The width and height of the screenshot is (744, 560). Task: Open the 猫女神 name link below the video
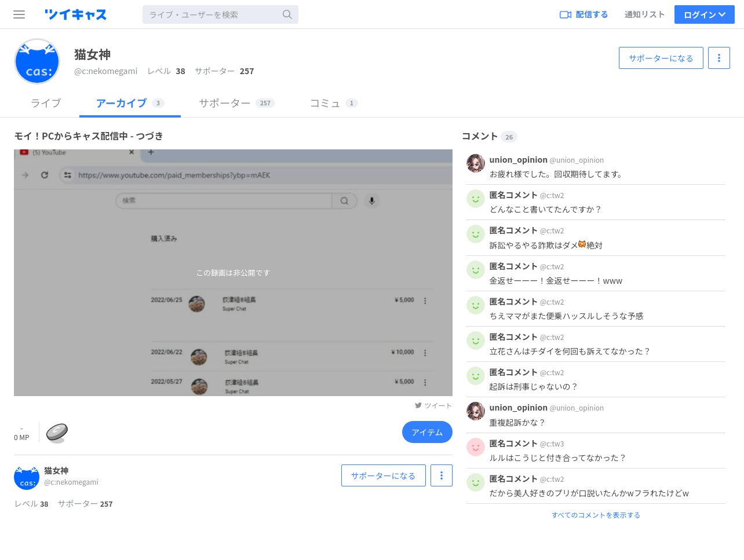coord(56,471)
